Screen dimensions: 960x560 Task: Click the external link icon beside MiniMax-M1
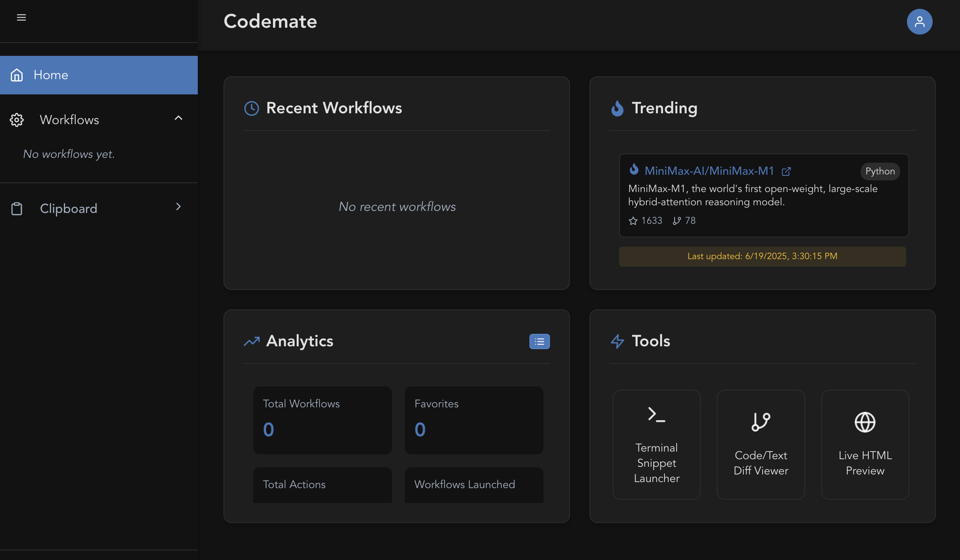click(786, 172)
